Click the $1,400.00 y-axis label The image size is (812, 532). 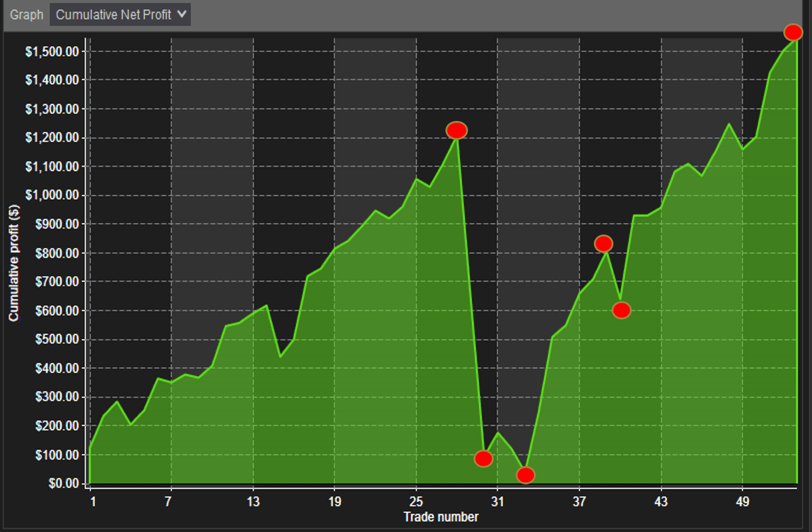tap(53, 80)
